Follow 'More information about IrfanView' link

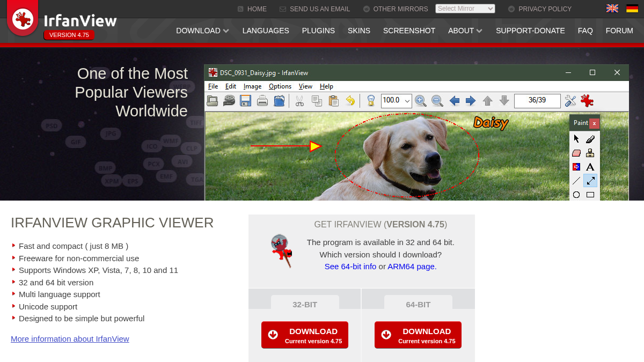70,338
